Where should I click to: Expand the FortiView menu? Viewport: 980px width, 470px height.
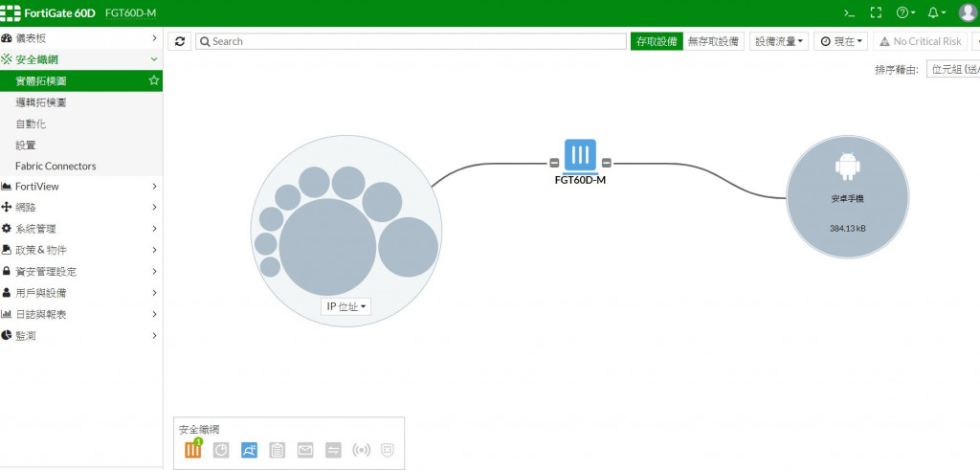coord(81,187)
